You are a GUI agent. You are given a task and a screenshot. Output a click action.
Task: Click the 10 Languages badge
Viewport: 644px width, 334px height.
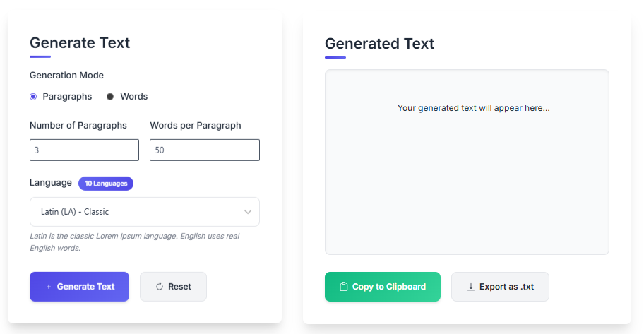point(106,184)
